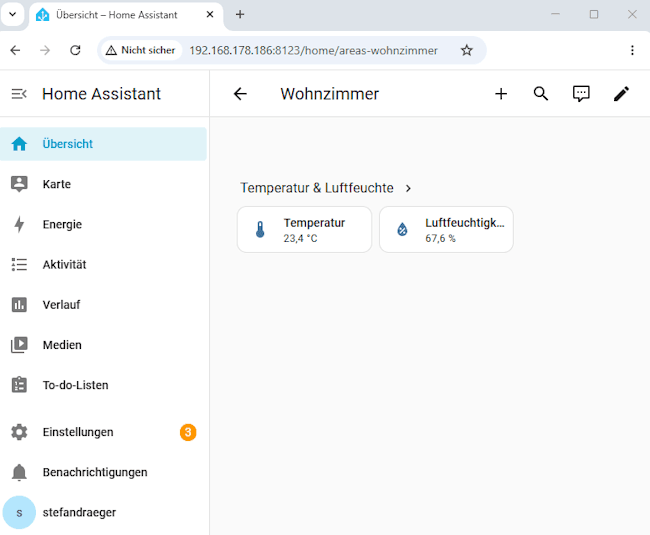Open the Aktivität menu item
The width and height of the screenshot is (650, 535).
coord(103,264)
